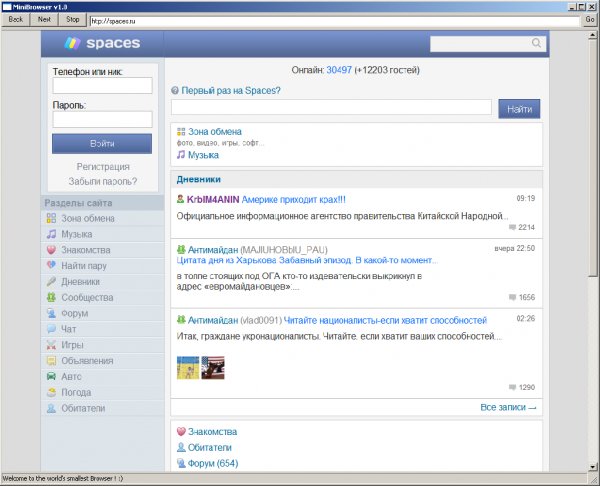This screenshot has width=600, height=486.
Task: Open Читайте националисты post link
Action: coord(385,320)
